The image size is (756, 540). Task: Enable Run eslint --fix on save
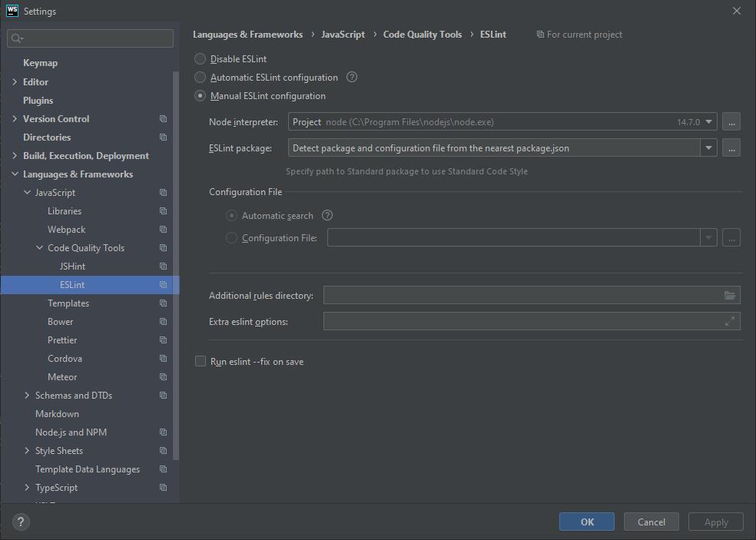201,362
